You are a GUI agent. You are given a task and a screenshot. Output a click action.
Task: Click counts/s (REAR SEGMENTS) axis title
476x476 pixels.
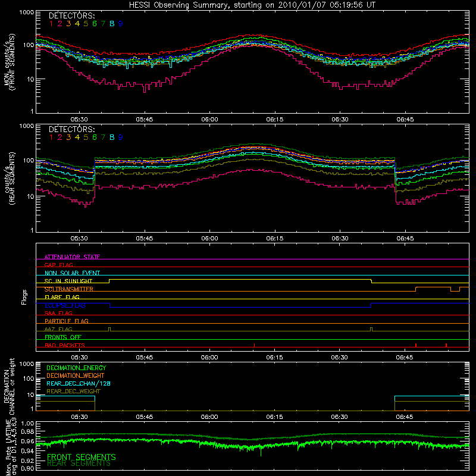click(x=10, y=178)
